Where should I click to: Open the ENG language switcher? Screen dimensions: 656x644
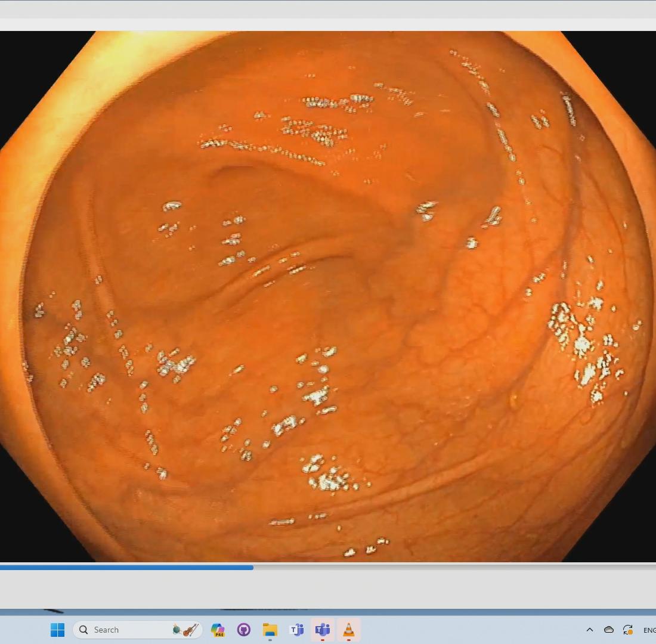649,630
